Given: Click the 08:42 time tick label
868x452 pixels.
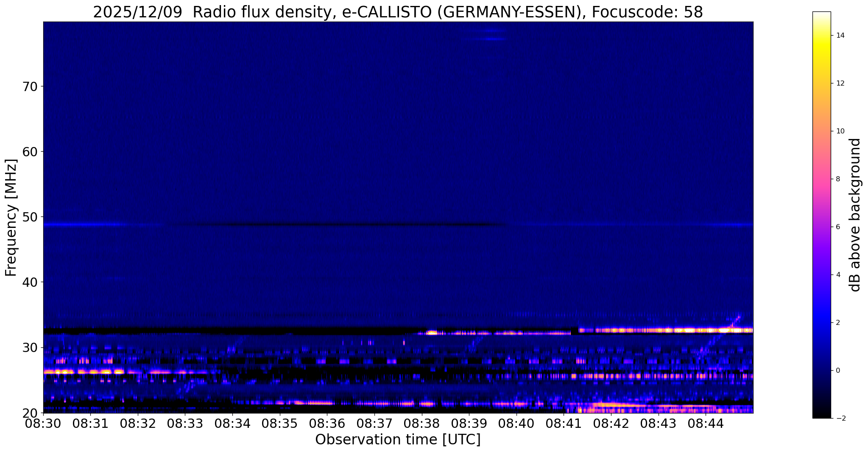Looking at the screenshot, I should point(611,423).
